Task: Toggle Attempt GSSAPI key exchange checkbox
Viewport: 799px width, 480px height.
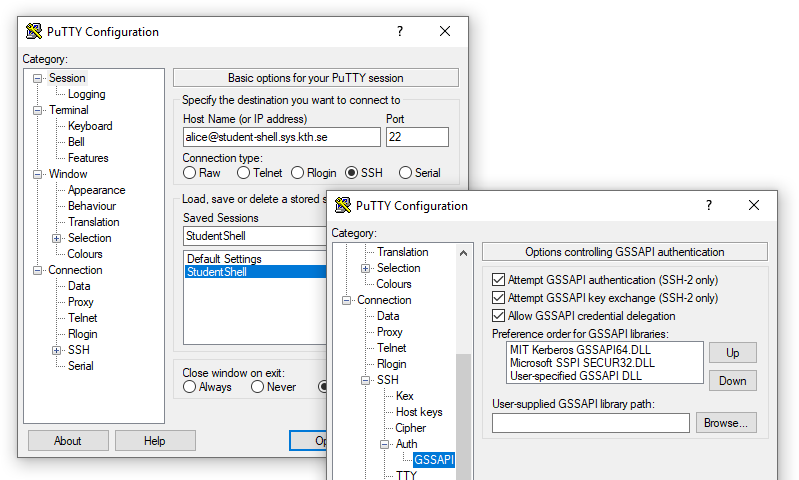Action: (x=499, y=298)
